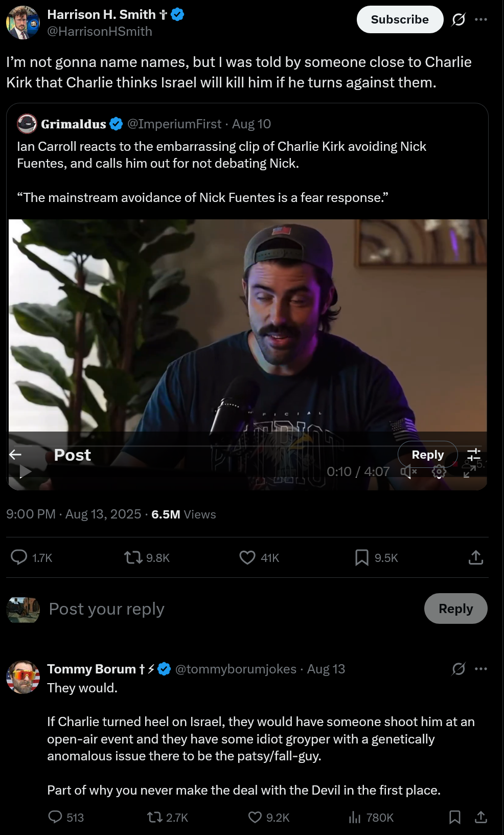Screen dimensions: 504x835
Task: Like Tommy Borum's reply
Action: [x=255, y=817]
